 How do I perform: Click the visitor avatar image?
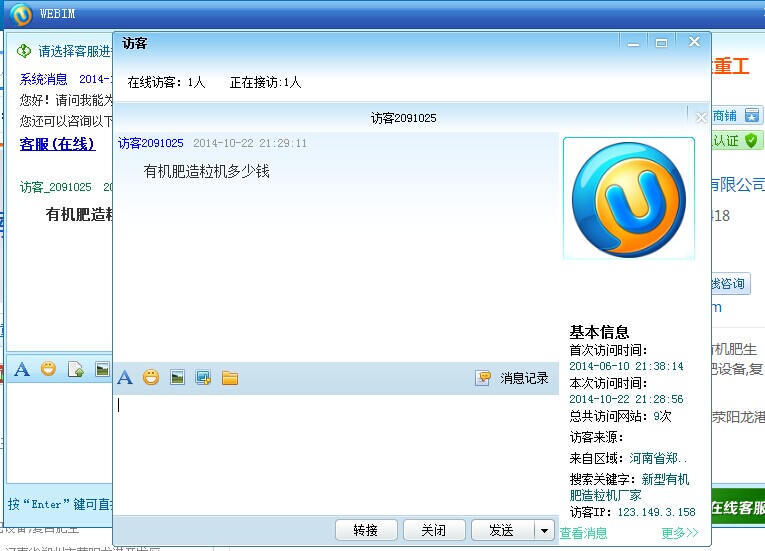point(629,199)
